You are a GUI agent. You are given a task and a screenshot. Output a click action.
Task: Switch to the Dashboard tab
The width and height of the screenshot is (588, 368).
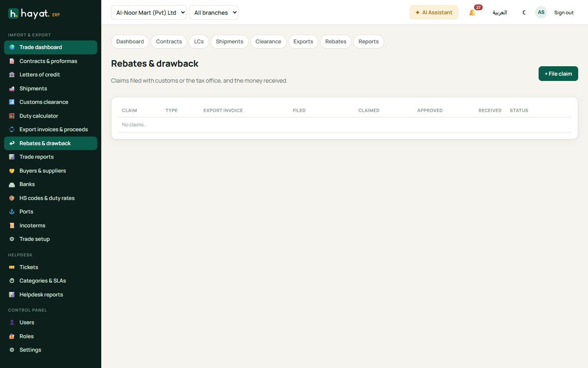(x=130, y=42)
